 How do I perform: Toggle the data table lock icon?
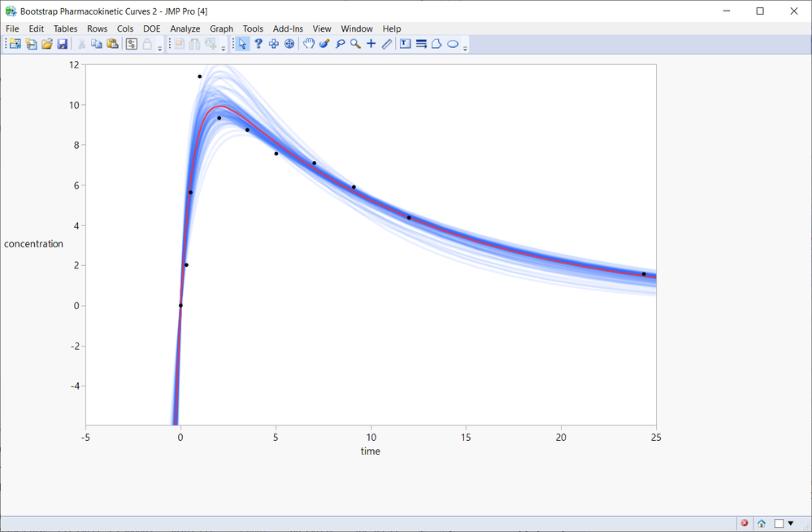pyautogui.click(x=146, y=43)
